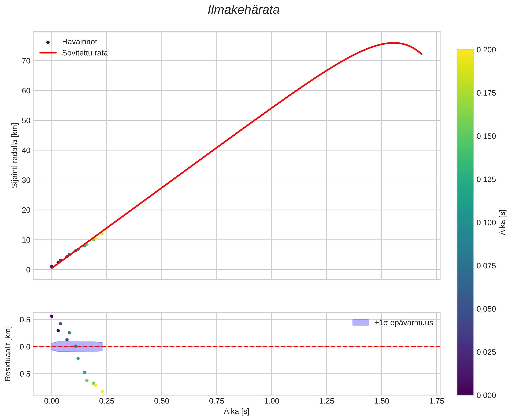The width and height of the screenshot is (511, 420).
Task: Click the red Sovitettu rata legend line
Action: (48, 53)
